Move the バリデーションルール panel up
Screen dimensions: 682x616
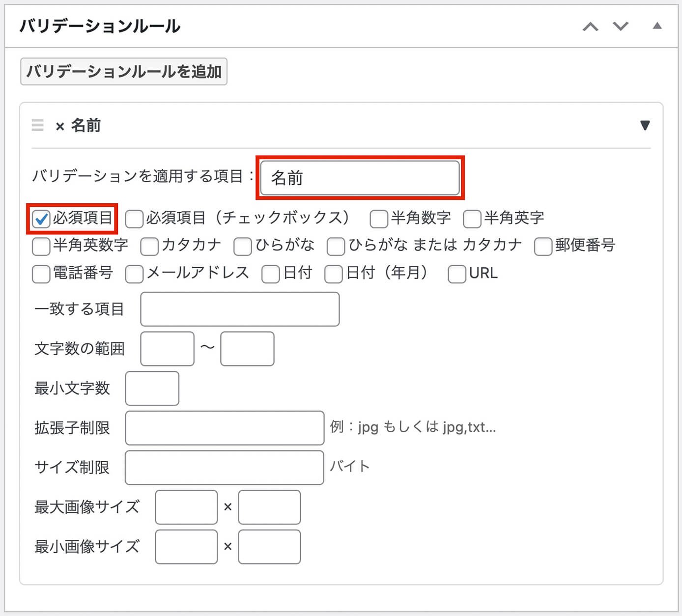click(590, 27)
